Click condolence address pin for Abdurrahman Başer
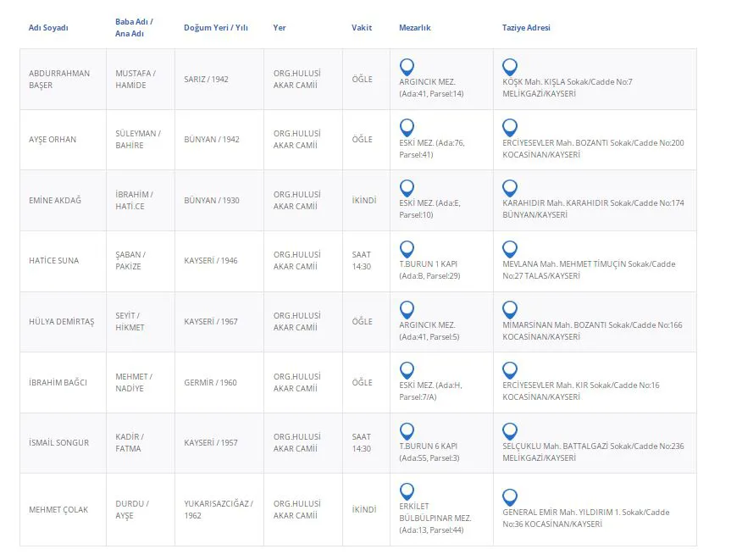This screenshot has height=560, width=742. (x=510, y=67)
